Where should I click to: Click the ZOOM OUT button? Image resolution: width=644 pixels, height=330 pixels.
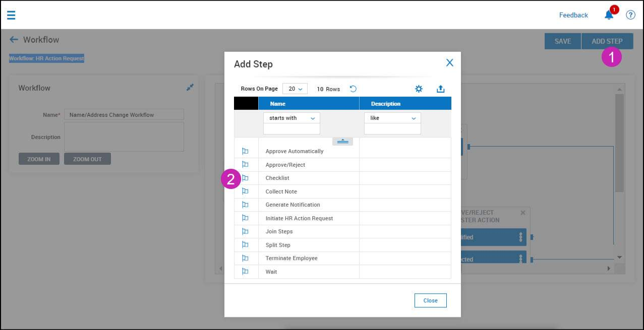[87, 159]
